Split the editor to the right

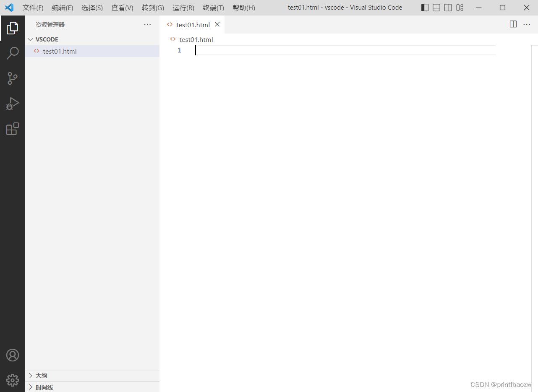click(x=513, y=24)
